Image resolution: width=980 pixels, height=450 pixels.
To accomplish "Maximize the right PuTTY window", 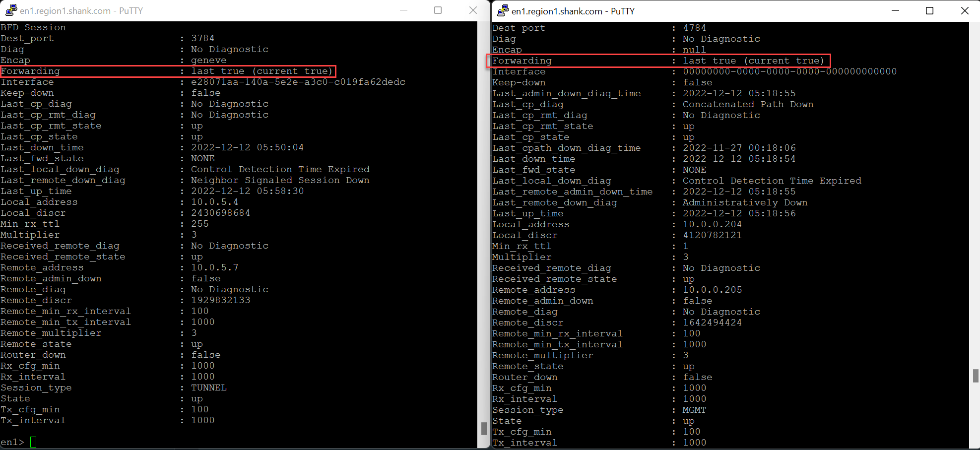I will click(929, 10).
